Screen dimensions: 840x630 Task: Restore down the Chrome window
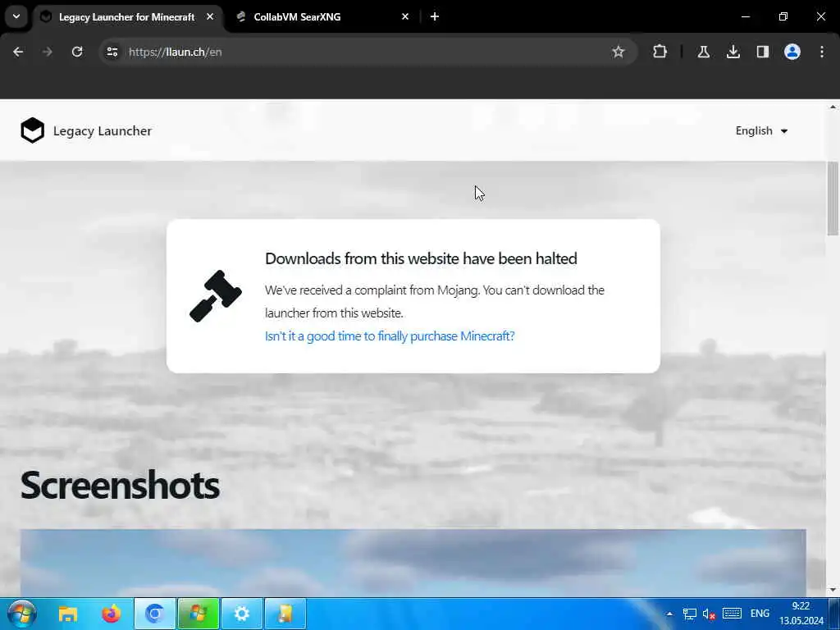tap(783, 16)
